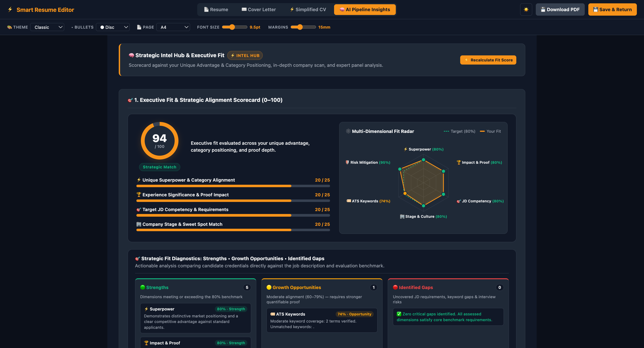Click the theme palette icon
Viewport: 644px width, 348px height.
[x=9, y=27]
